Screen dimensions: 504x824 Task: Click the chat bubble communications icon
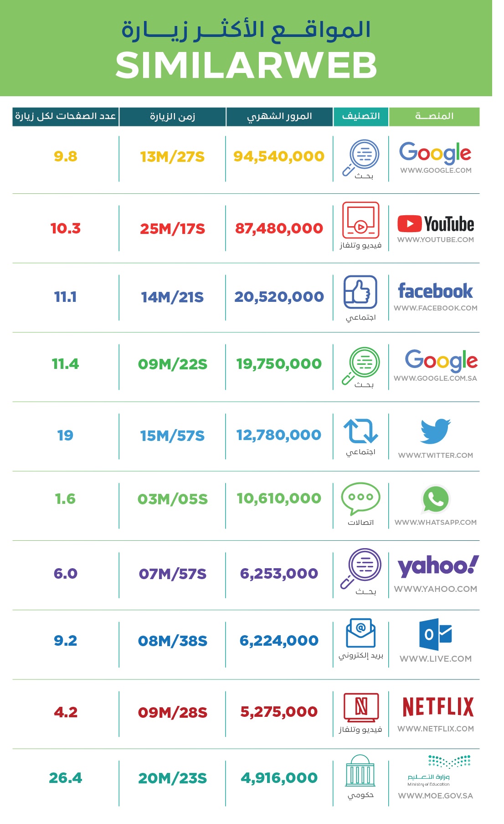(x=360, y=498)
